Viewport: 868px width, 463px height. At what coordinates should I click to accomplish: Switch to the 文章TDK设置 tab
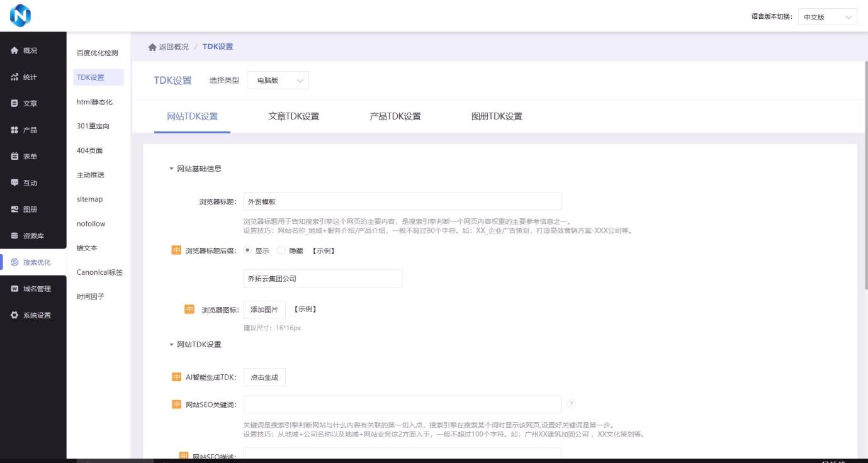293,116
